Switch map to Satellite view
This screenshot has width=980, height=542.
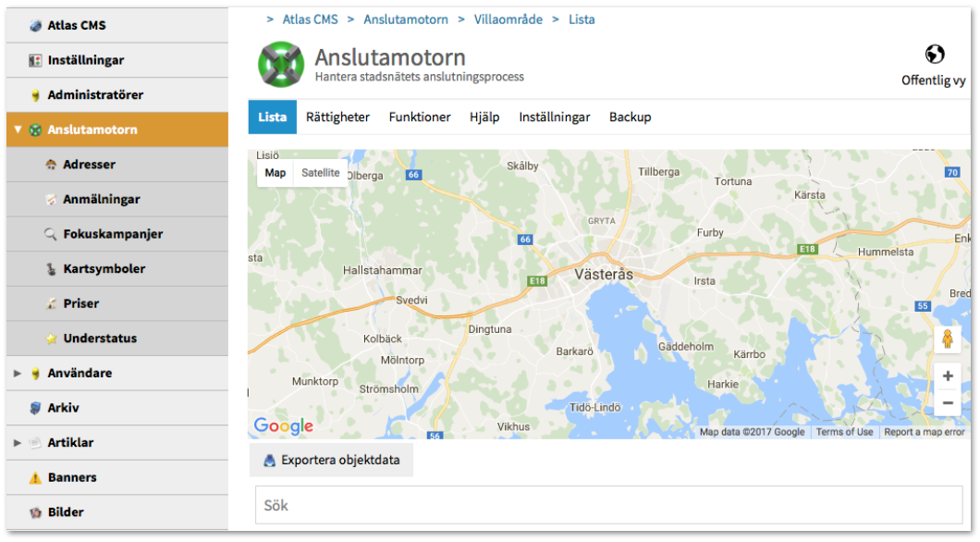tap(321, 173)
